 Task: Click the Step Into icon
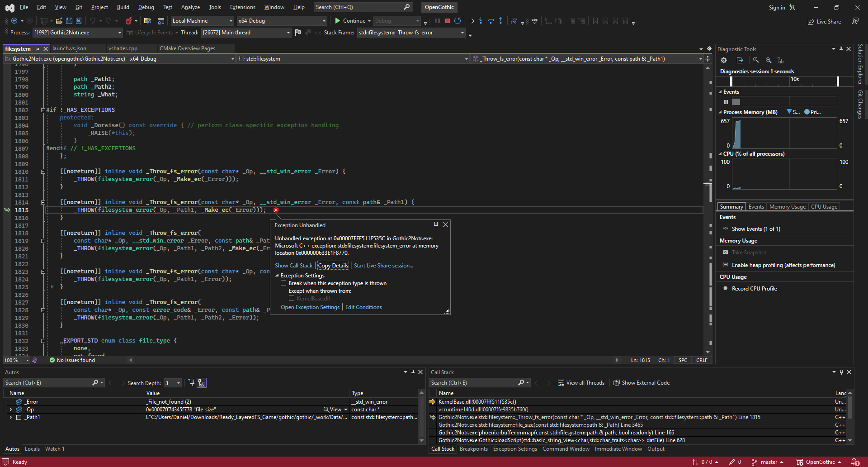[x=481, y=21]
